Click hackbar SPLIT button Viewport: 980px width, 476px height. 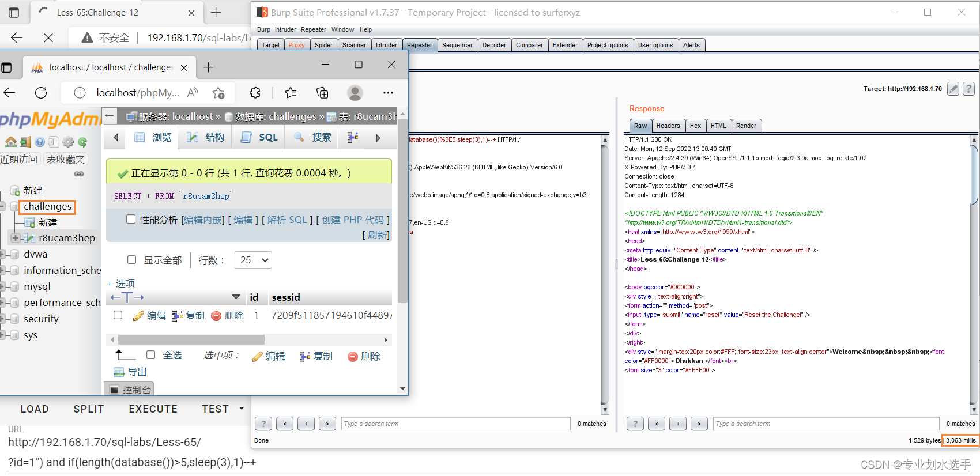[89, 409]
